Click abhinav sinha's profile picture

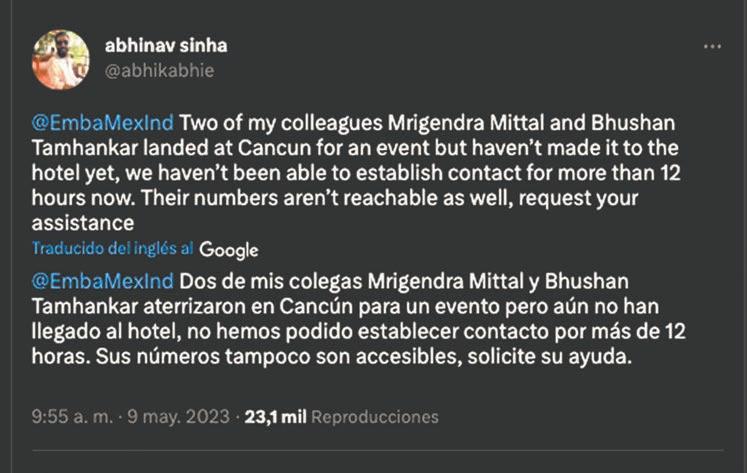click(61, 59)
